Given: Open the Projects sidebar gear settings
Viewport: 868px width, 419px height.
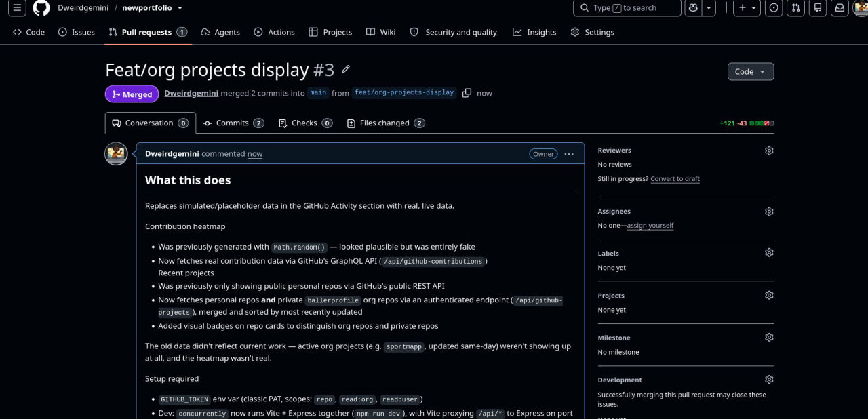Looking at the screenshot, I should click(769, 296).
